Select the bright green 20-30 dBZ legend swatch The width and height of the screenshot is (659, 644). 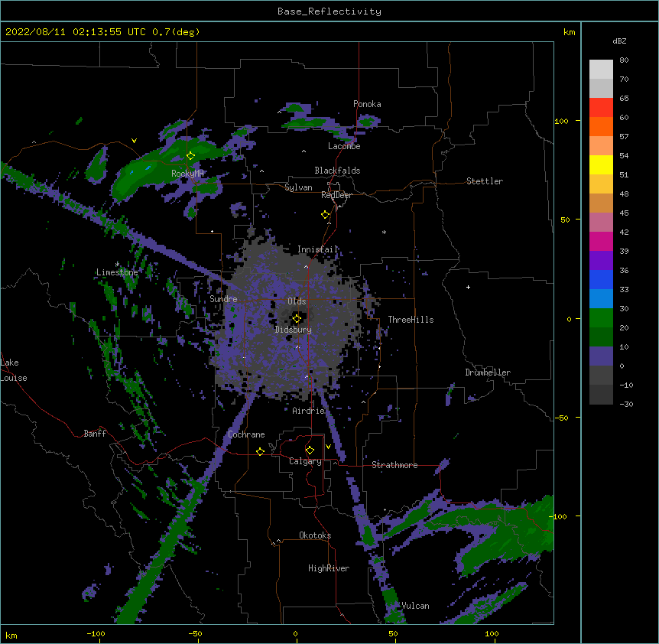click(x=601, y=318)
